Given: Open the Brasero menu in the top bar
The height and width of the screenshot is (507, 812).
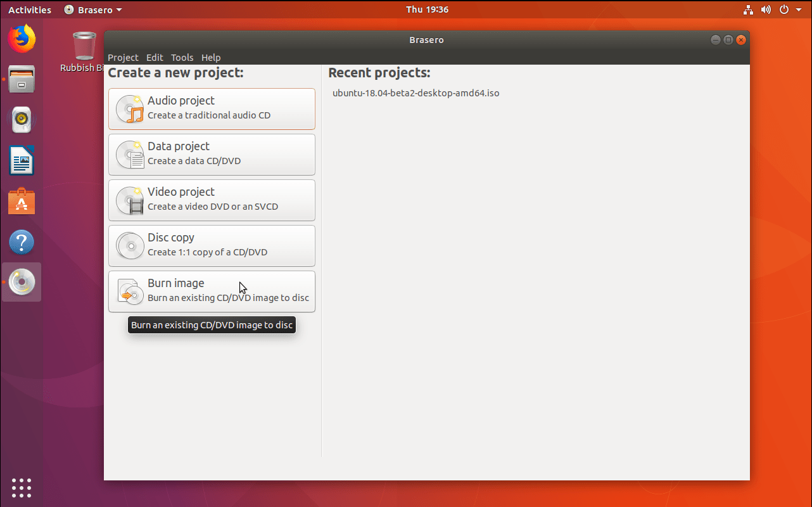Looking at the screenshot, I should (x=92, y=10).
